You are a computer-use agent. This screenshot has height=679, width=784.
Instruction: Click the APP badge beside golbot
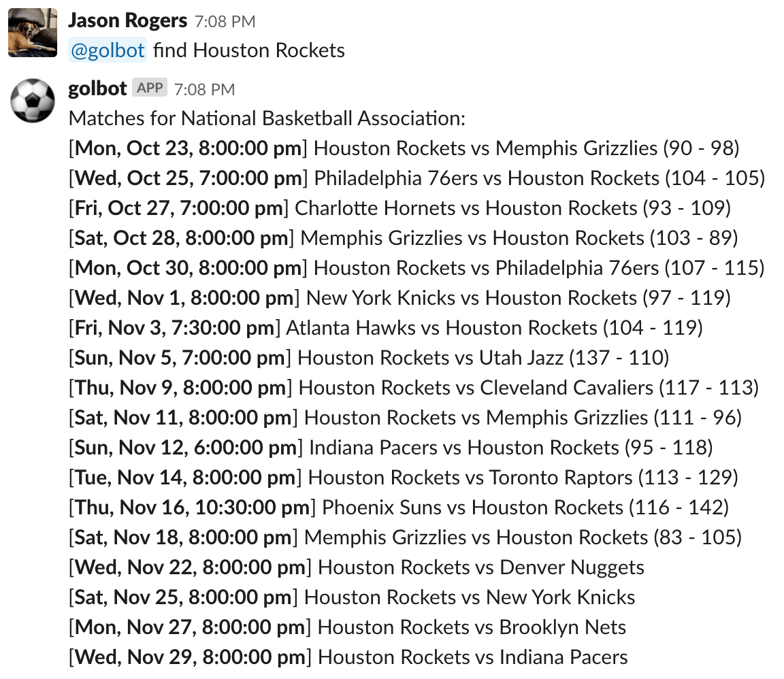(150, 88)
